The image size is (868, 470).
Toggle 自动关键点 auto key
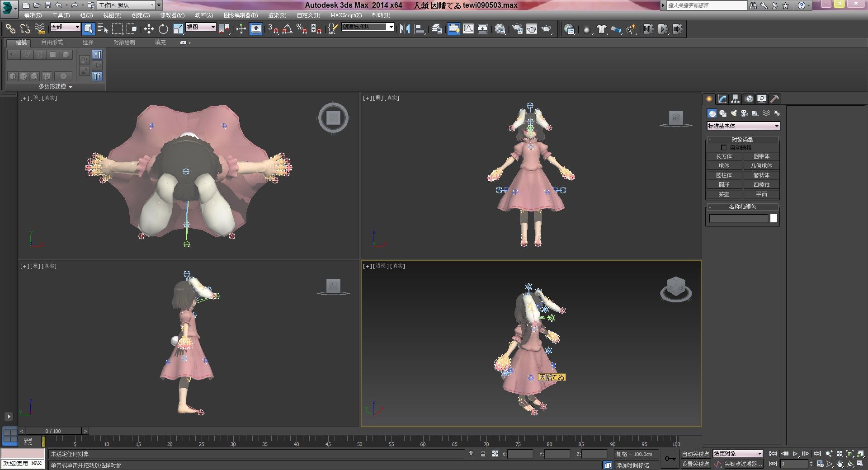click(695, 454)
